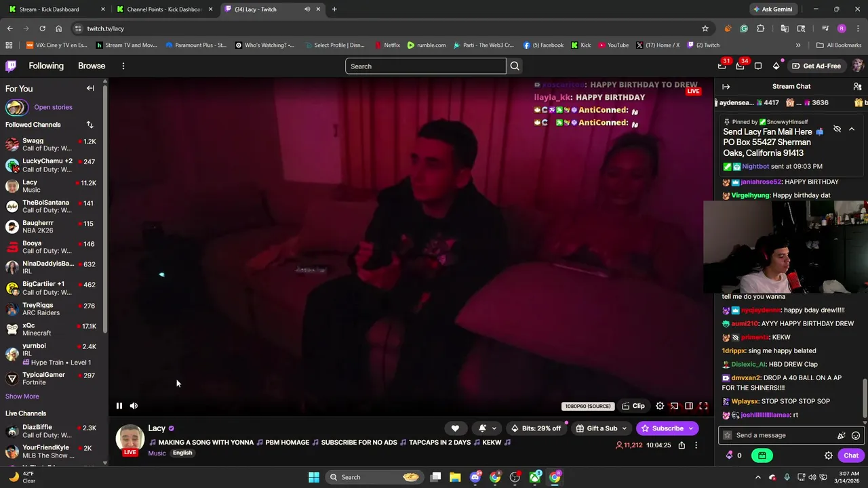Expand the Gift a Sub dropdown

point(601,428)
